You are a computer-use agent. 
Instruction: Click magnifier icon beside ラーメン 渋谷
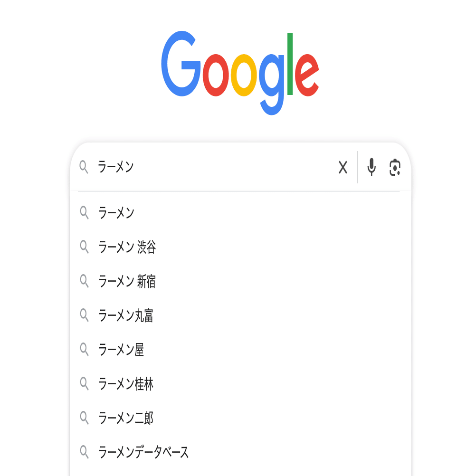pyautogui.click(x=85, y=247)
